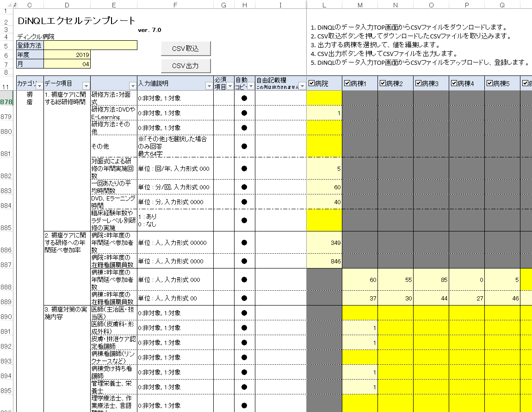Viewport: 532px width, 412px height.
Task: Select column header L
Action: (324, 5)
